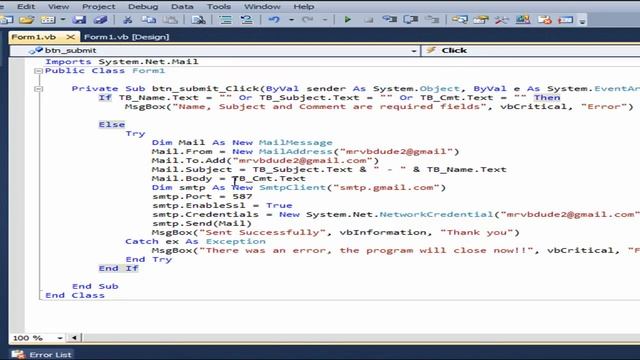Save the file using the floppy disk icon
The image size is (640, 360).
(x=79, y=20)
